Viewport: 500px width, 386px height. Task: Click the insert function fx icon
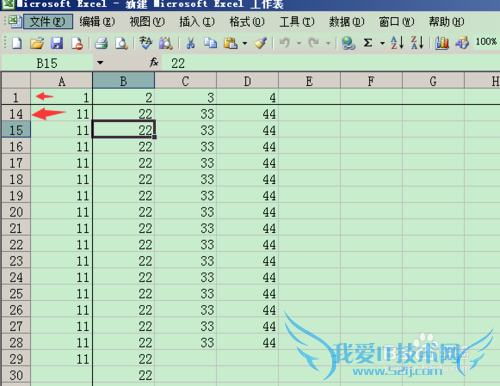point(154,62)
